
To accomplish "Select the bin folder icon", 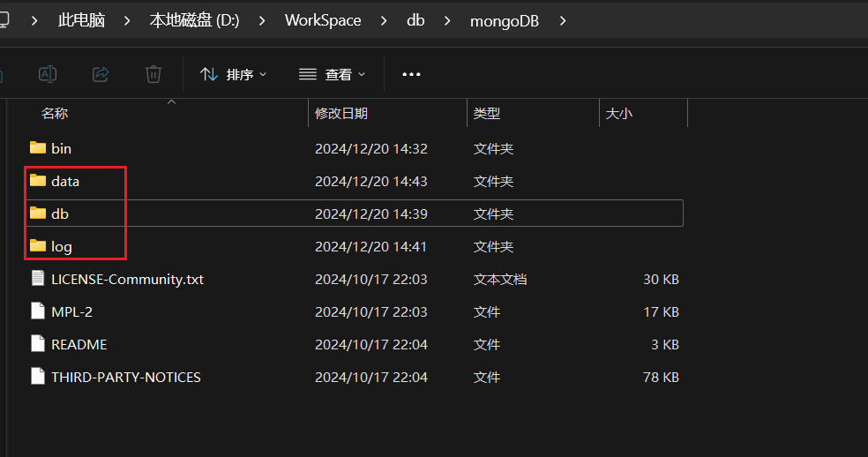I will point(37,148).
